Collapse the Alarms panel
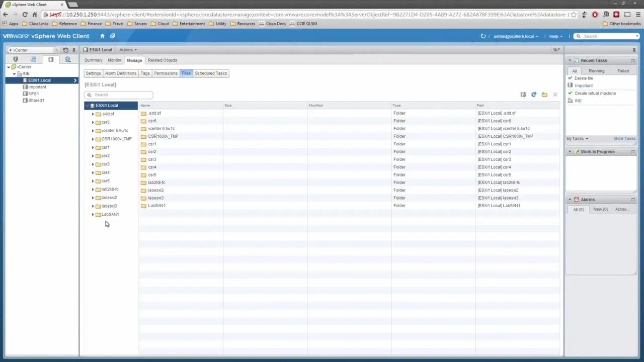The height and width of the screenshot is (362, 644). [570, 200]
